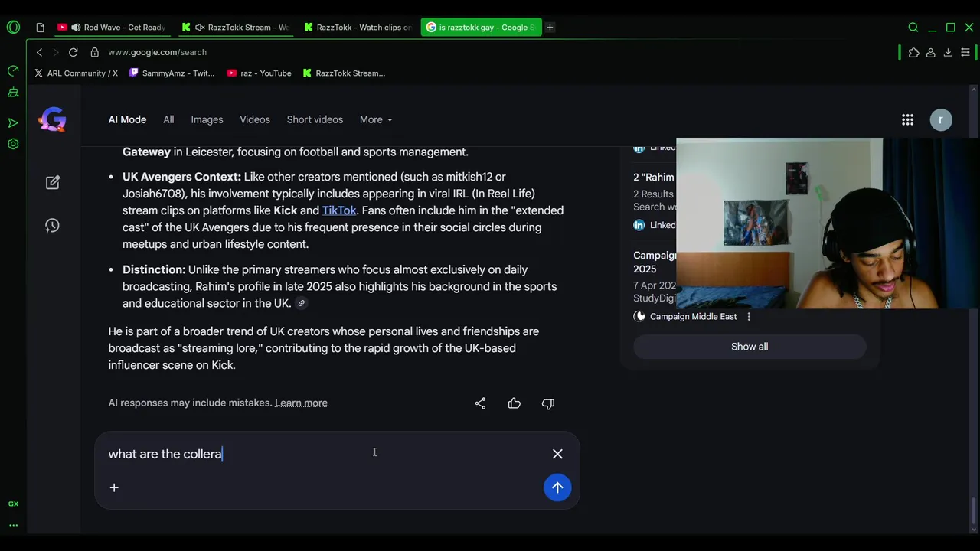Open raz - YouTube bookmark

click(259, 73)
